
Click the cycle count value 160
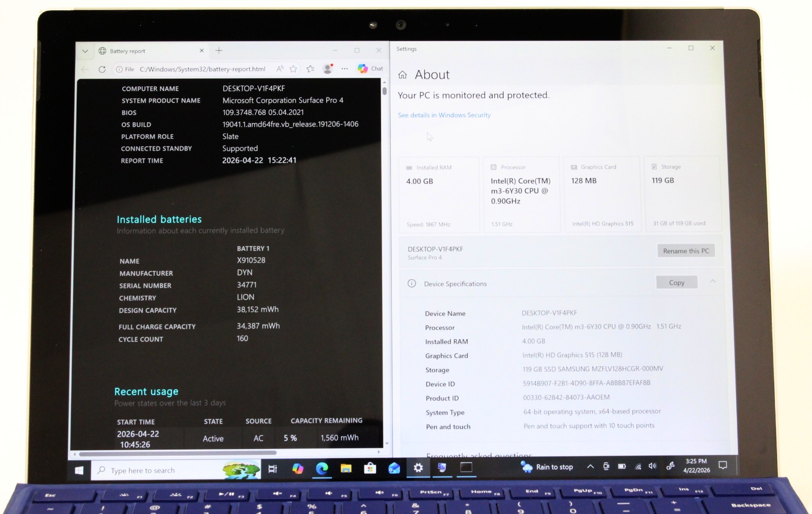point(242,338)
